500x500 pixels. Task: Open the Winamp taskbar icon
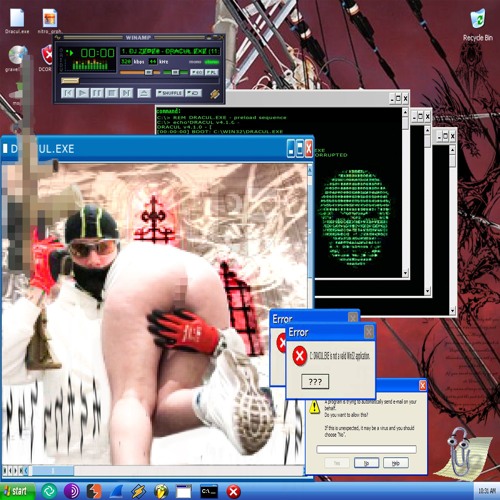[138, 491]
